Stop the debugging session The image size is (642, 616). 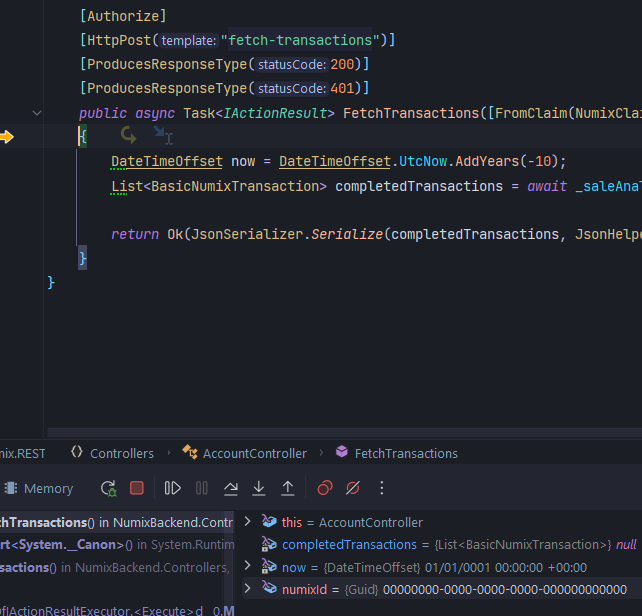(x=137, y=488)
